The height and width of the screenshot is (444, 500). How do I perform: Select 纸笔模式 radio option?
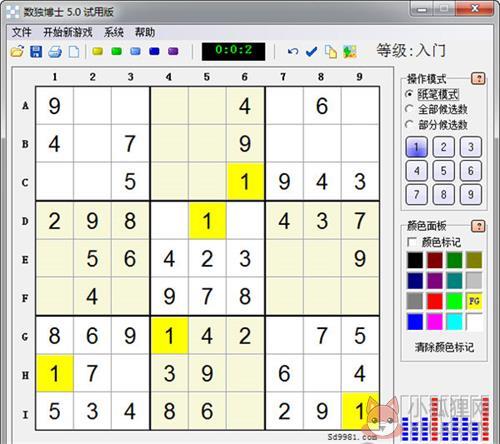click(x=432, y=95)
